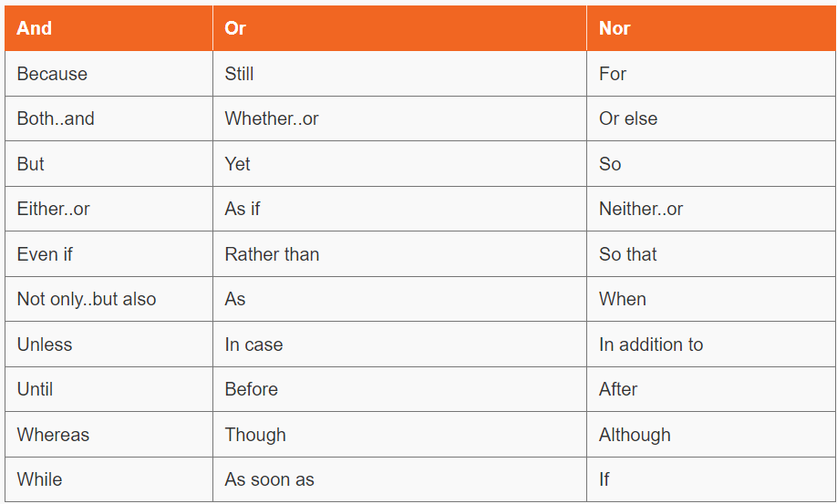837x504 pixels.
Task: Select the 'Unless' cell
Action: [108, 344]
